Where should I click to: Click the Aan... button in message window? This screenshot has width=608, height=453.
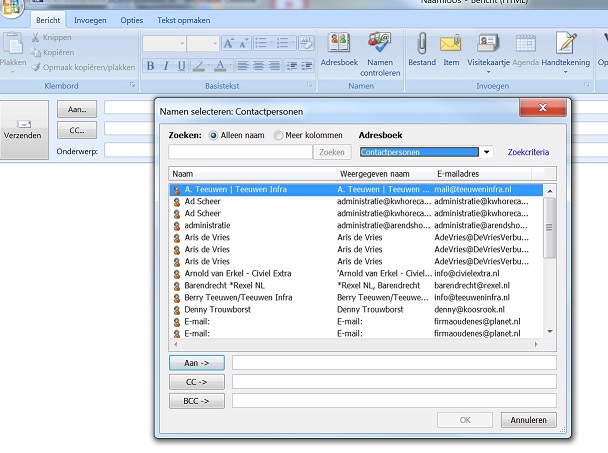coord(77,109)
